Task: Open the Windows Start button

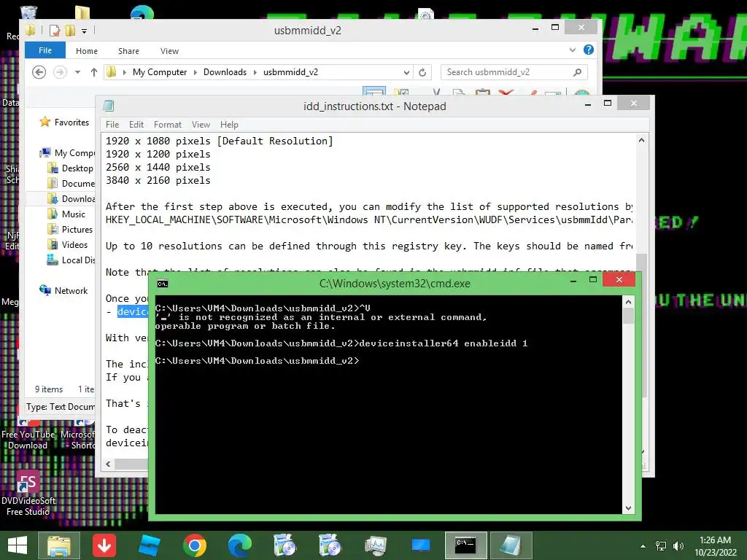Action: click(x=18, y=545)
